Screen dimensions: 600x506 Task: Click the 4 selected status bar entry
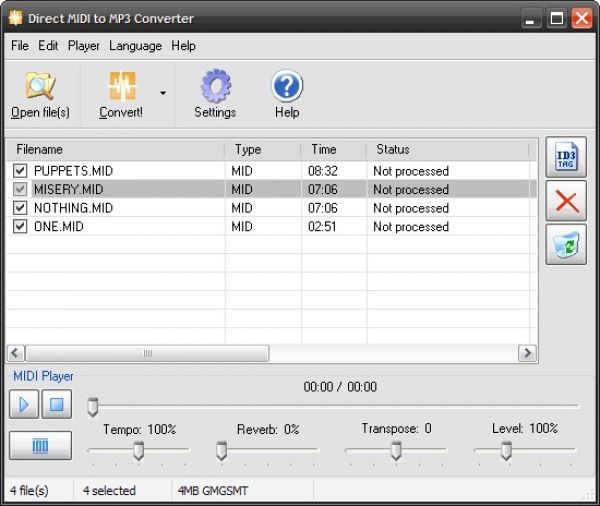pos(109,490)
